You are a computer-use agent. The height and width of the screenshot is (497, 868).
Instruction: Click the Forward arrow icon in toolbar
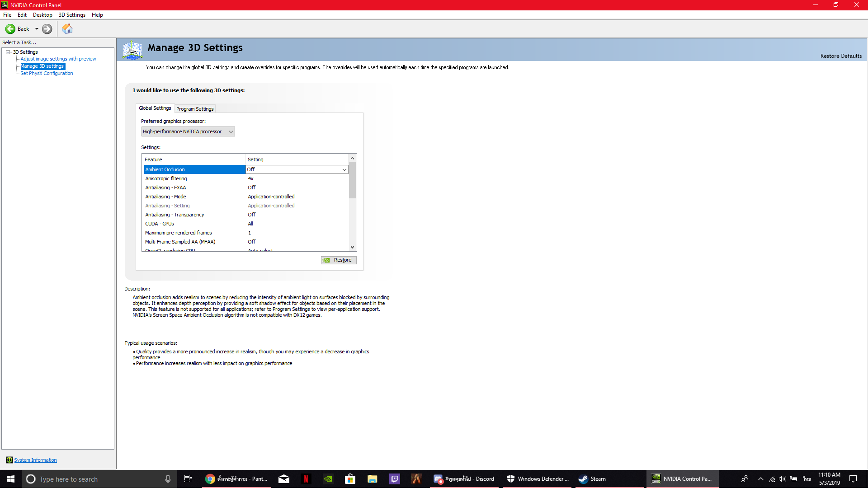(47, 29)
